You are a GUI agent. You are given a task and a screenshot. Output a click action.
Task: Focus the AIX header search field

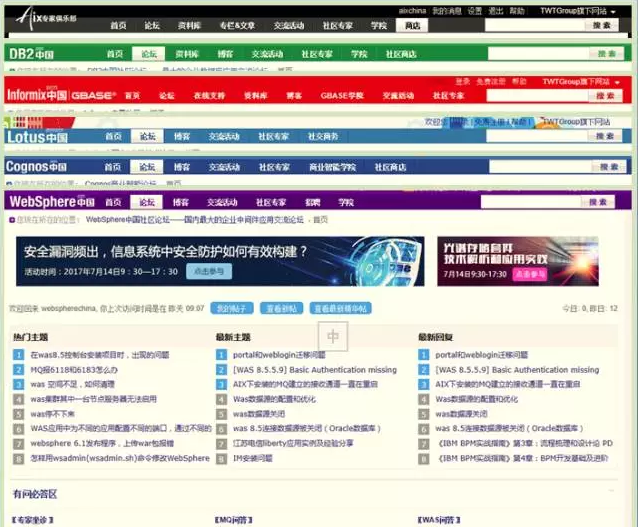[x=535, y=25]
